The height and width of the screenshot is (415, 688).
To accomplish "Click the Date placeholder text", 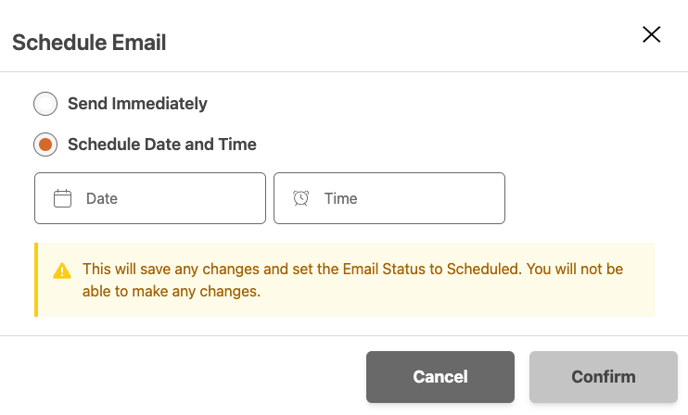I will 102,199.
